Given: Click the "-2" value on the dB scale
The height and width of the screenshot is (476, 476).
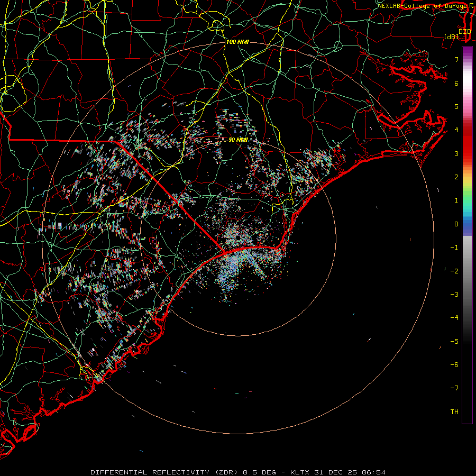Looking at the screenshot, I should click(x=454, y=271).
